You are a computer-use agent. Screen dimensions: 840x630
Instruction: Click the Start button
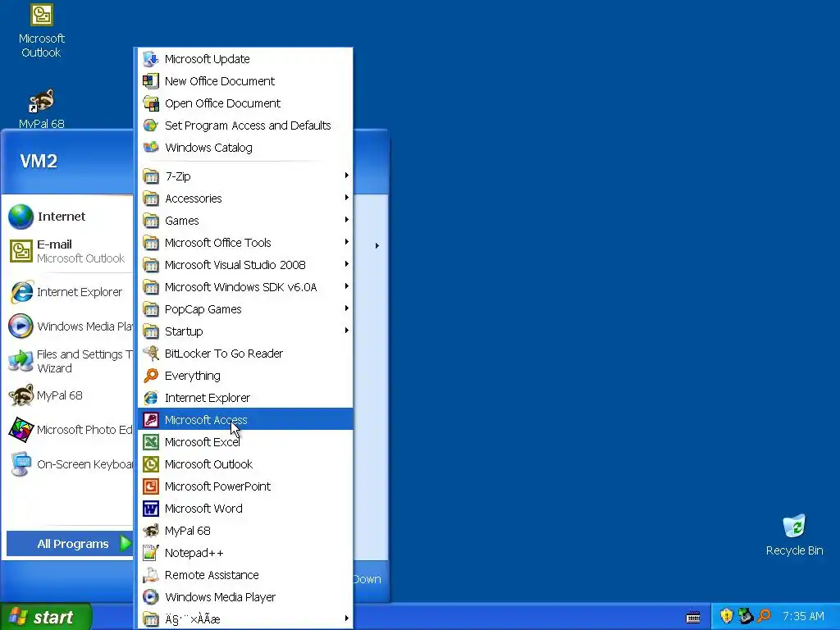click(46, 617)
